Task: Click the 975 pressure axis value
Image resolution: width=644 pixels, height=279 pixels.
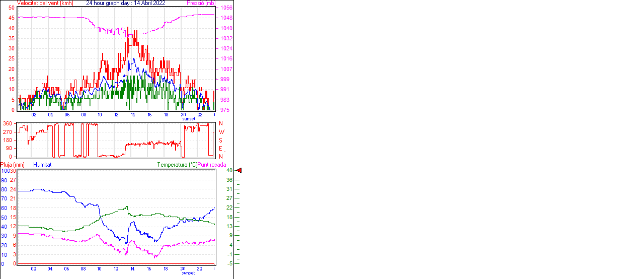Action: tap(224, 110)
